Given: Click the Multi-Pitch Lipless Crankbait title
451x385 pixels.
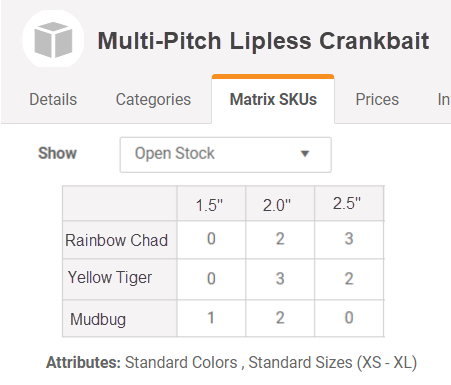Looking at the screenshot, I should (263, 41).
